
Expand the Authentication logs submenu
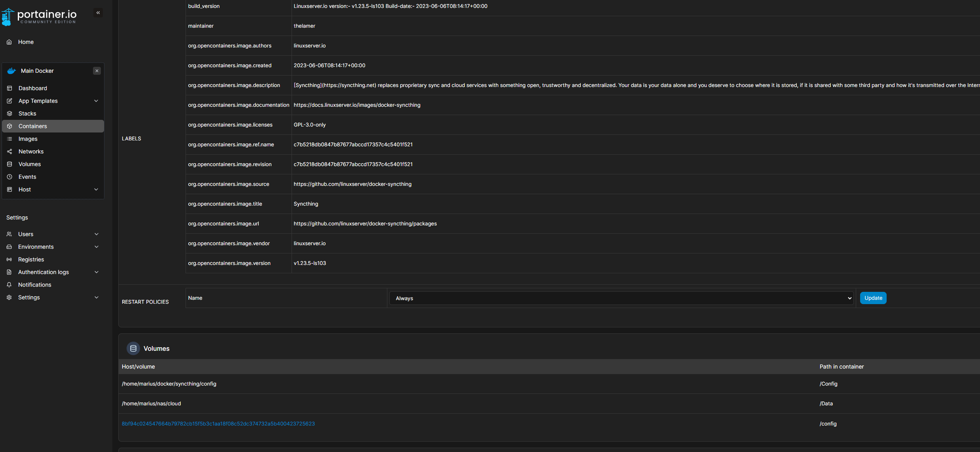point(96,272)
